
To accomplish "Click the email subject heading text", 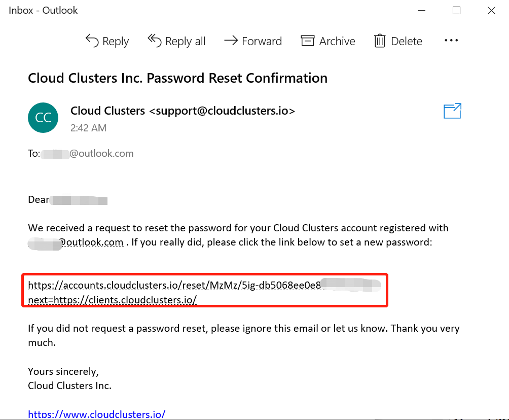I will 177,78.
